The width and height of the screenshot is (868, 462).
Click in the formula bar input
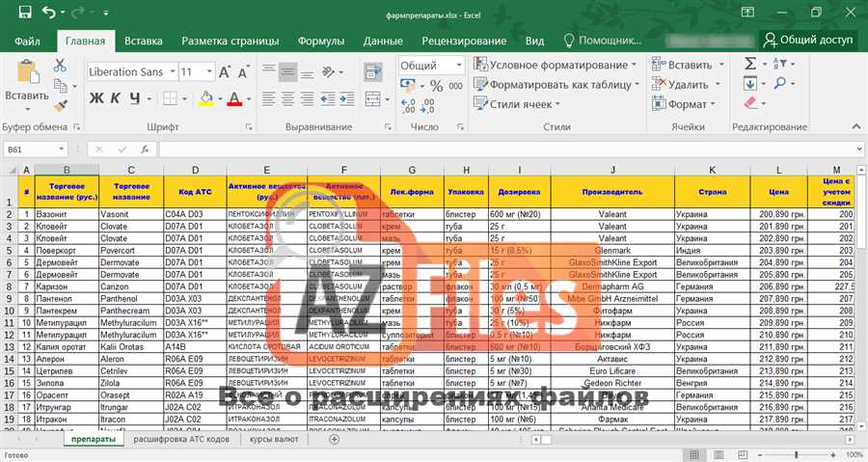point(506,149)
